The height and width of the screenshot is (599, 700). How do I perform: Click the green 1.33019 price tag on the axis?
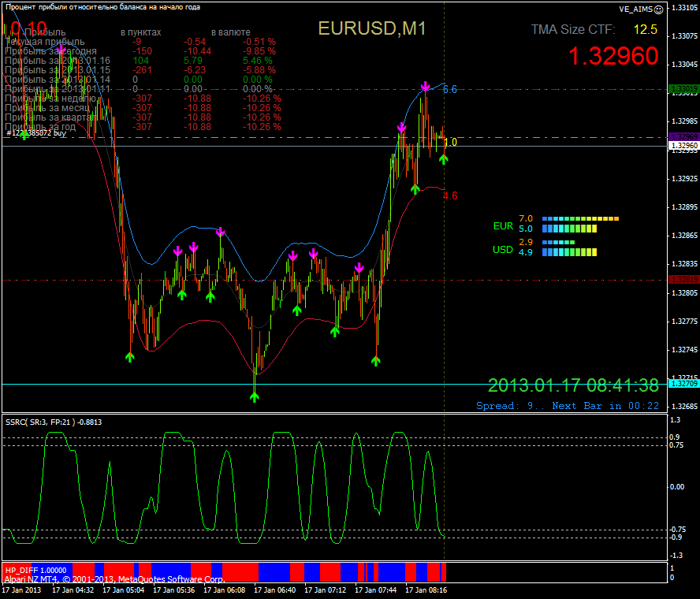(x=684, y=89)
